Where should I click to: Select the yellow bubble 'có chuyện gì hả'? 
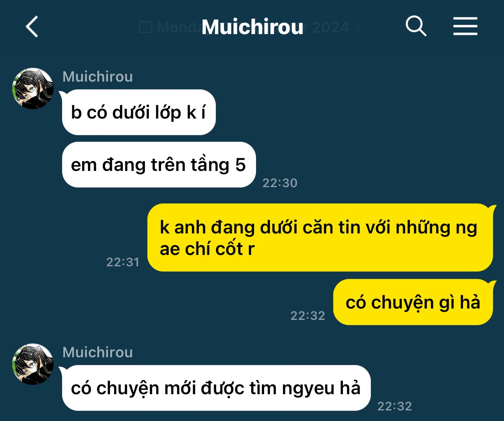click(413, 302)
